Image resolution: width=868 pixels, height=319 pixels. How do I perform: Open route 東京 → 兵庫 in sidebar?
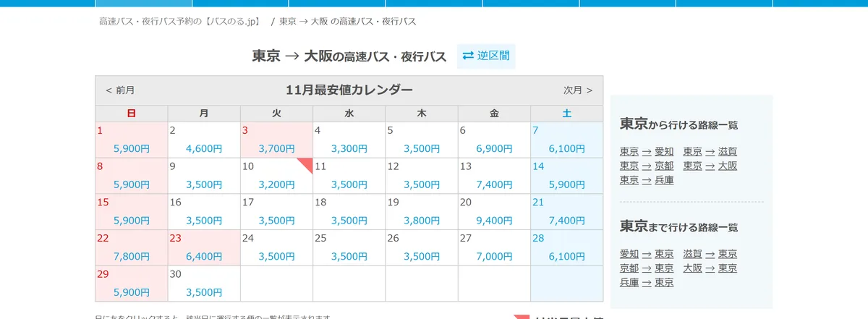pos(647,180)
